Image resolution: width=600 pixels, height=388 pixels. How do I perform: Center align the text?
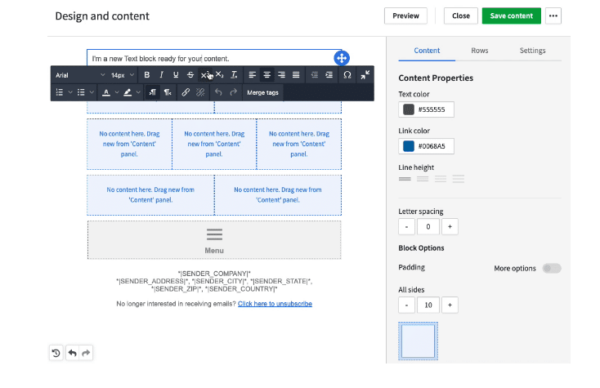point(267,75)
